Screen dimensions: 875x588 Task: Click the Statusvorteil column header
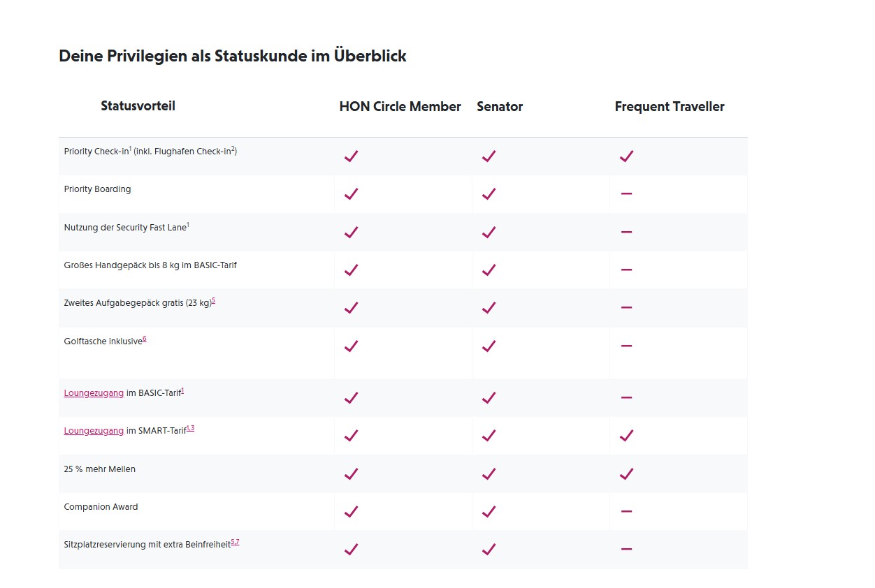tap(138, 106)
